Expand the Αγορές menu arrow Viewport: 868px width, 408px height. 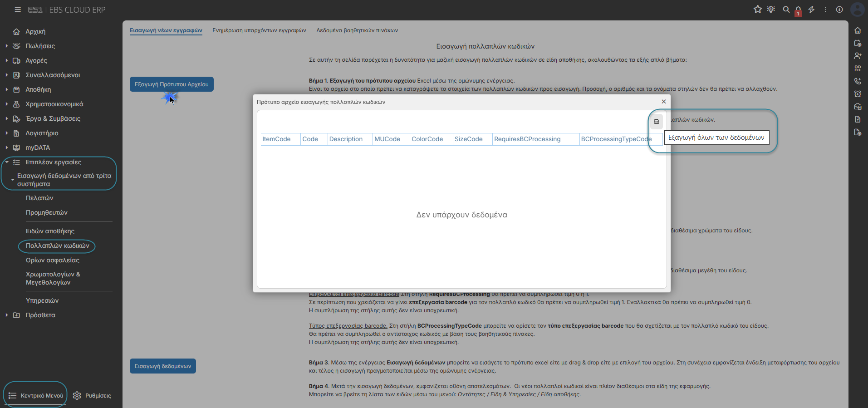tap(6, 60)
